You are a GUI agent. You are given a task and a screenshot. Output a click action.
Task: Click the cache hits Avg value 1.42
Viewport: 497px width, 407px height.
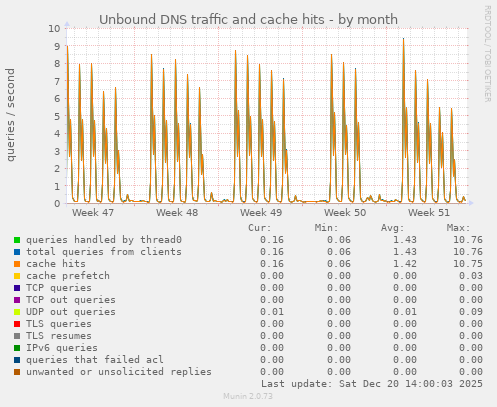pyautogui.click(x=405, y=264)
